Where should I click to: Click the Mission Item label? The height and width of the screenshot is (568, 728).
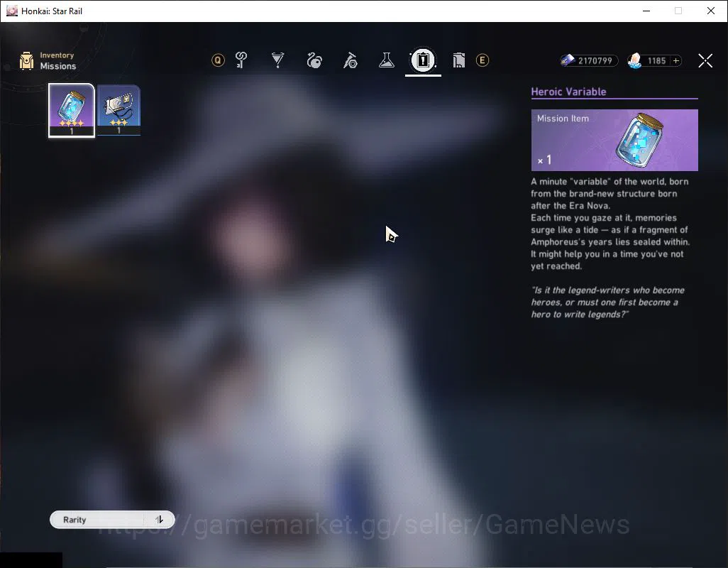563,119
